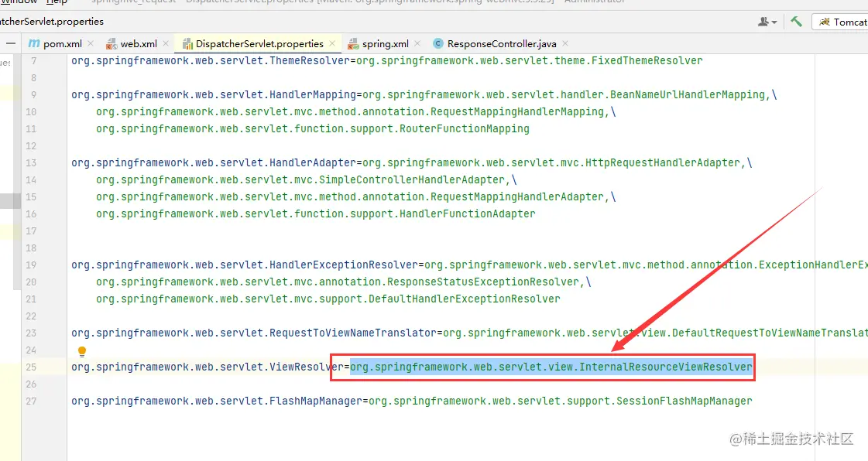868x461 pixels.
Task: Click the HandlerMapping key on line 9
Action: [x=313, y=94]
